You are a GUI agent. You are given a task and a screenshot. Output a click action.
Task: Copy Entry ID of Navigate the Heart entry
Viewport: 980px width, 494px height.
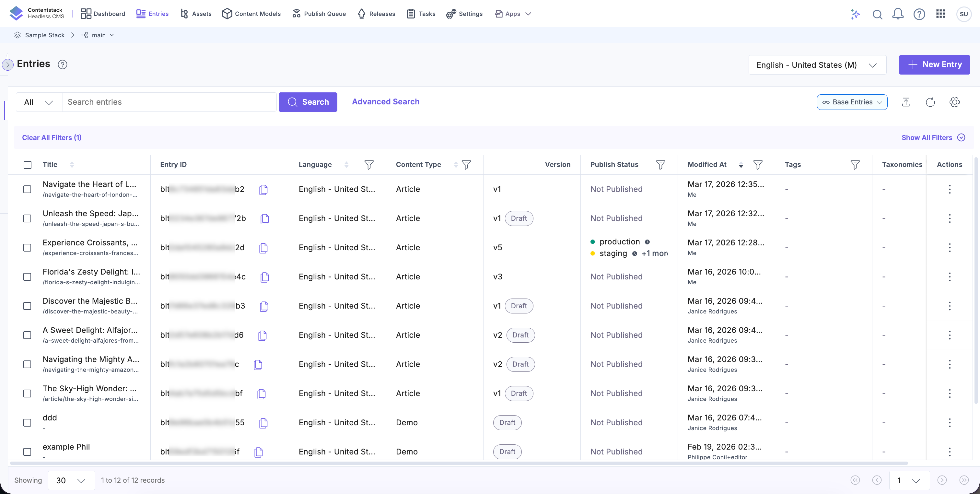click(263, 189)
